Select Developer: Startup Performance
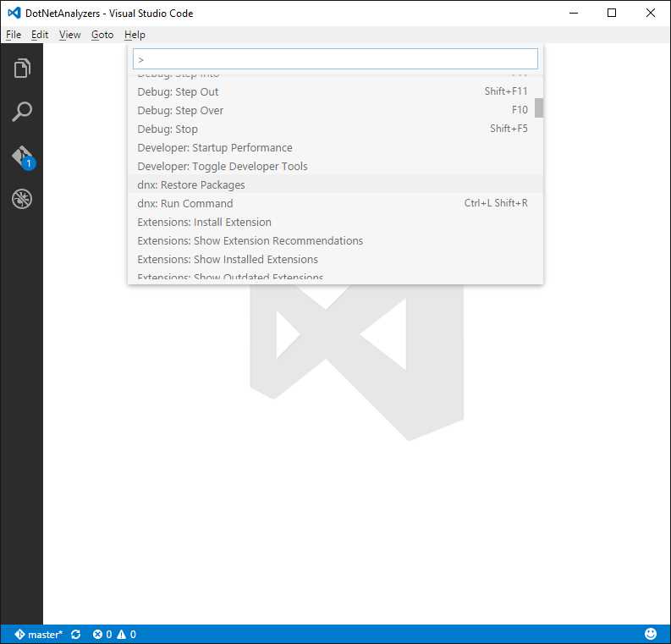 click(x=335, y=147)
